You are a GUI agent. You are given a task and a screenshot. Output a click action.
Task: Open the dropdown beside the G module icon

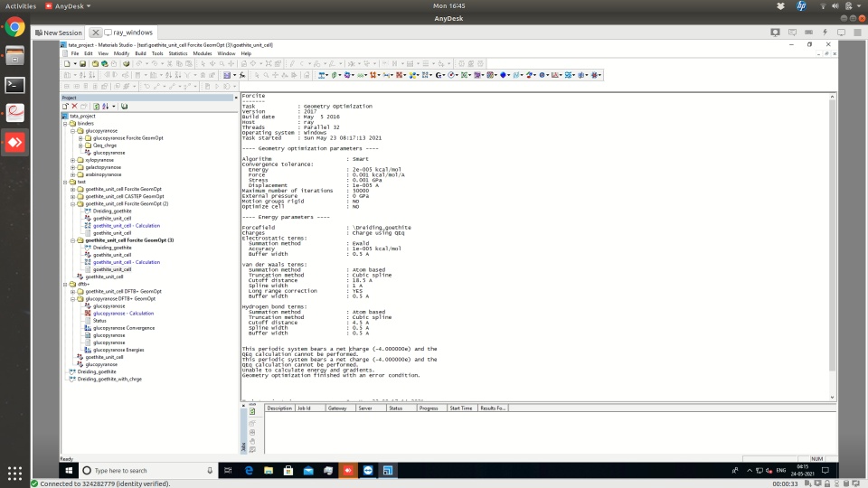pyautogui.click(x=444, y=75)
